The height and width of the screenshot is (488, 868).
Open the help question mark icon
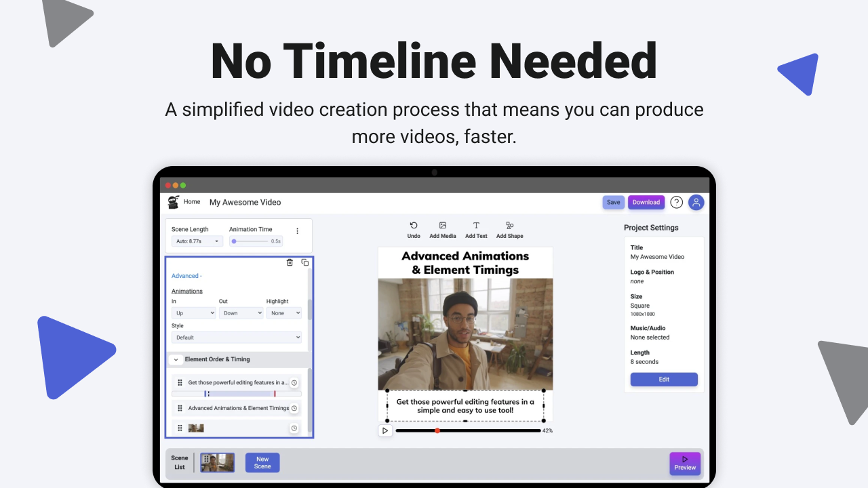676,202
